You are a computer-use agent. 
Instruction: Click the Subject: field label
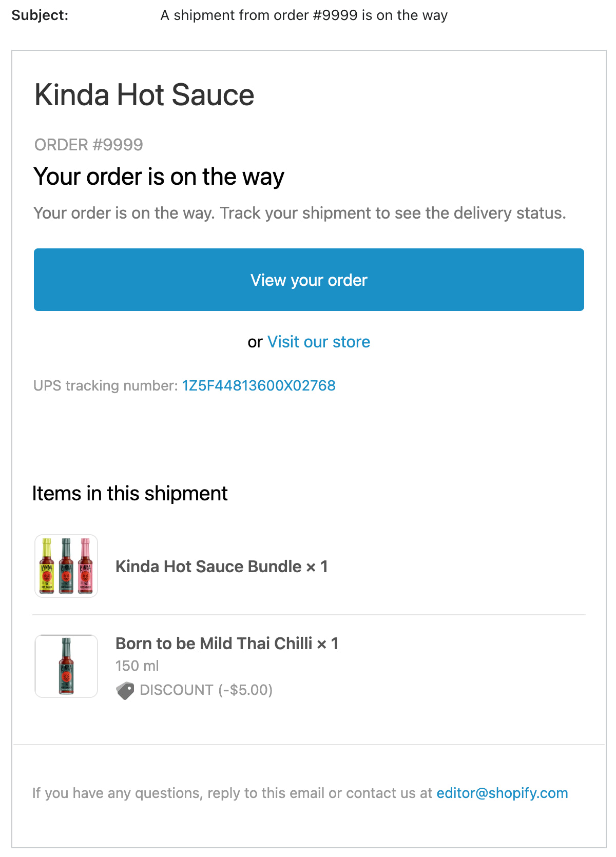pos(40,15)
